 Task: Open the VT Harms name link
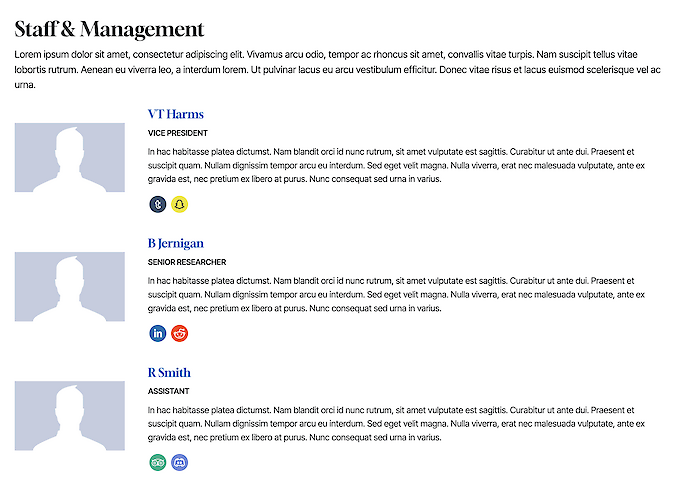click(x=176, y=114)
